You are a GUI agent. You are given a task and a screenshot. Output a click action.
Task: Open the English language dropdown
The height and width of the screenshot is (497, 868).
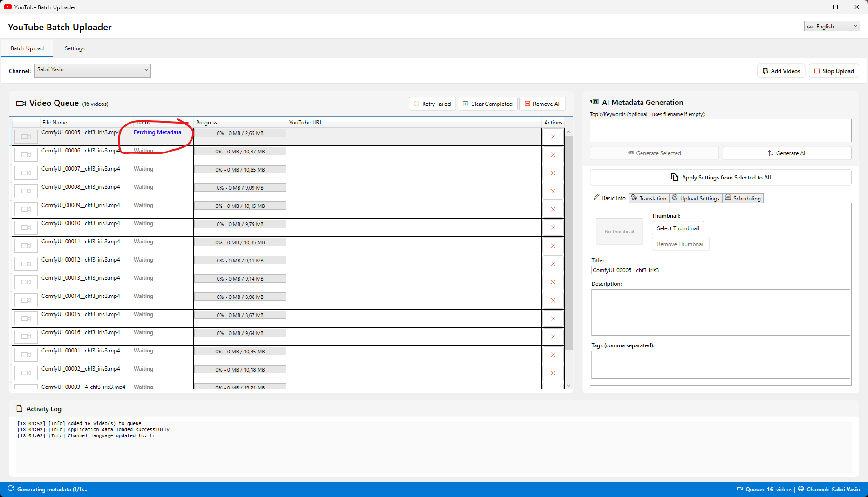(831, 27)
